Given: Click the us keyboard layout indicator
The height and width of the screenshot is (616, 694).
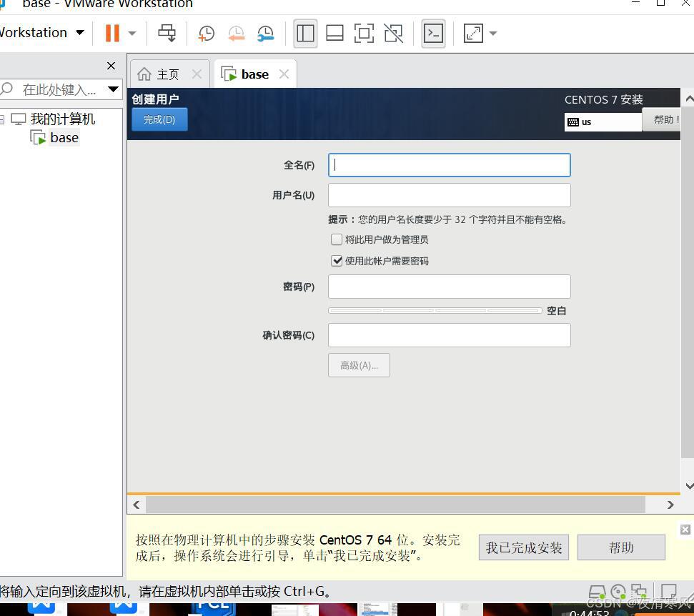Looking at the screenshot, I should [603, 122].
